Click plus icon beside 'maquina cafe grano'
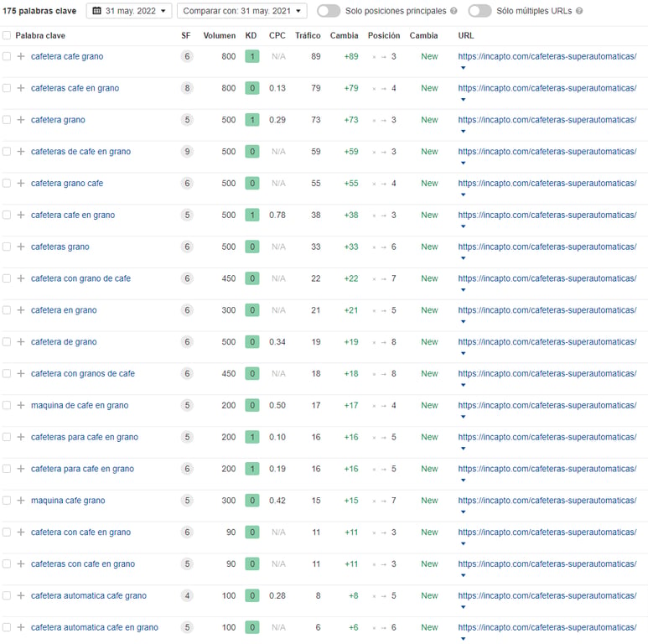The width and height of the screenshot is (648, 644). tap(21, 500)
